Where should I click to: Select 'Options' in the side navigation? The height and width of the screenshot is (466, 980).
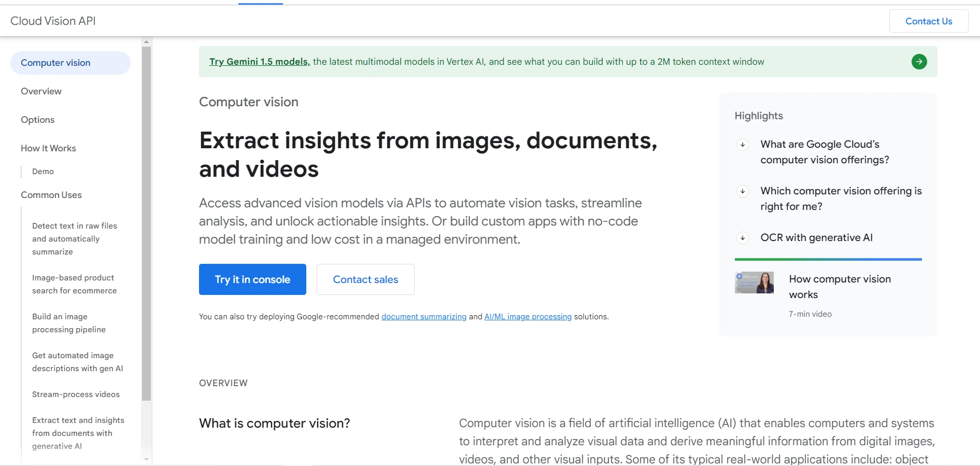[x=37, y=120]
